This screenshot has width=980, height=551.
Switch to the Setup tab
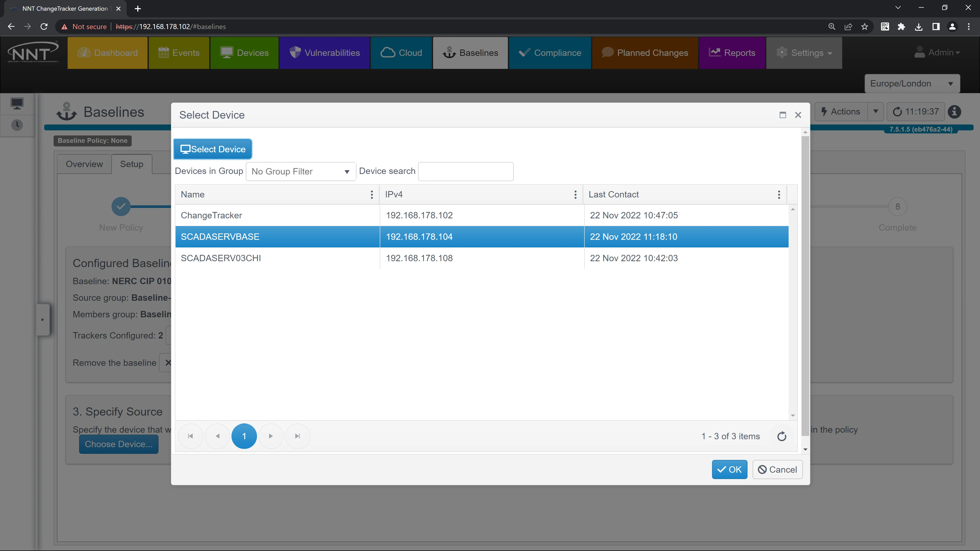pos(132,164)
